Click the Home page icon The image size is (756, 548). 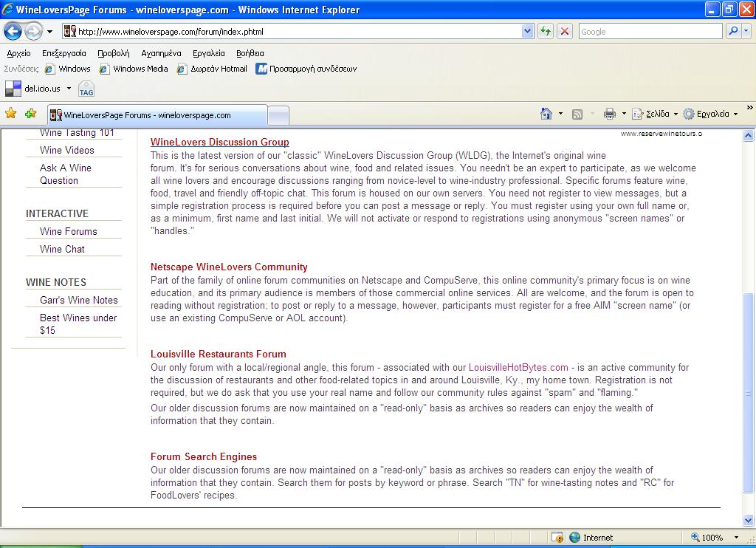pyautogui.click(x=546, y=114)
